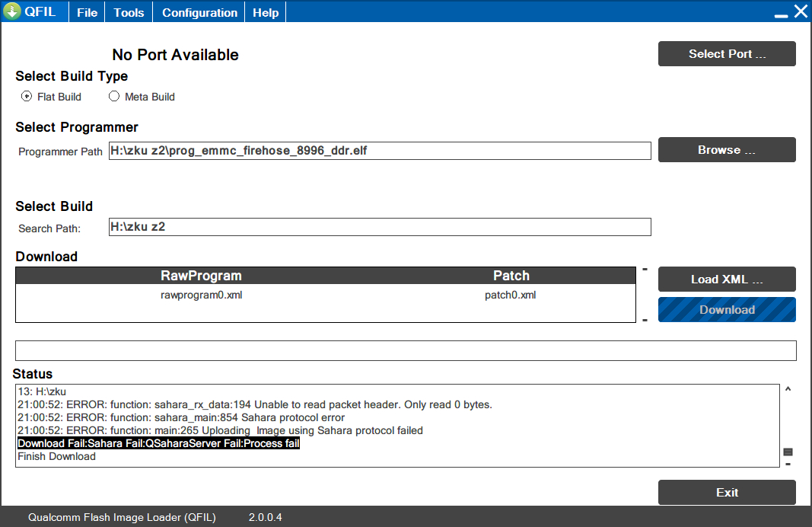Viewport: 812px width, 527px height.
Task: Click the 13: H:\zku status line
Action: coord(42,391)
